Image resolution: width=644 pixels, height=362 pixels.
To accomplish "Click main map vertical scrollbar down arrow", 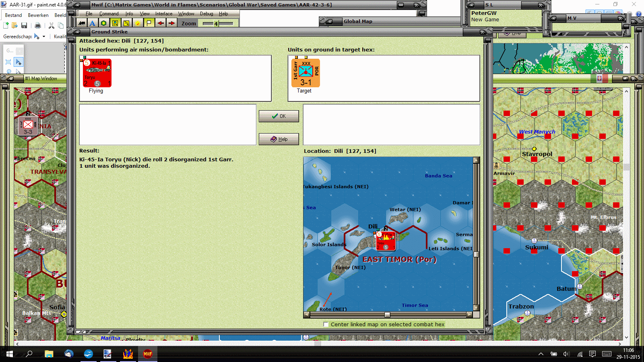I will tap(626, 337).
